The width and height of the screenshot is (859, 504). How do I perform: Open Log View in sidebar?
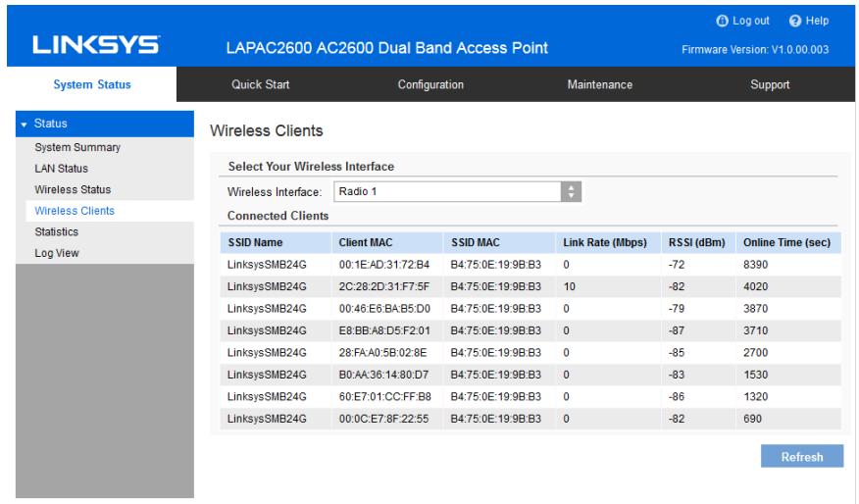[x=57, y=253]
